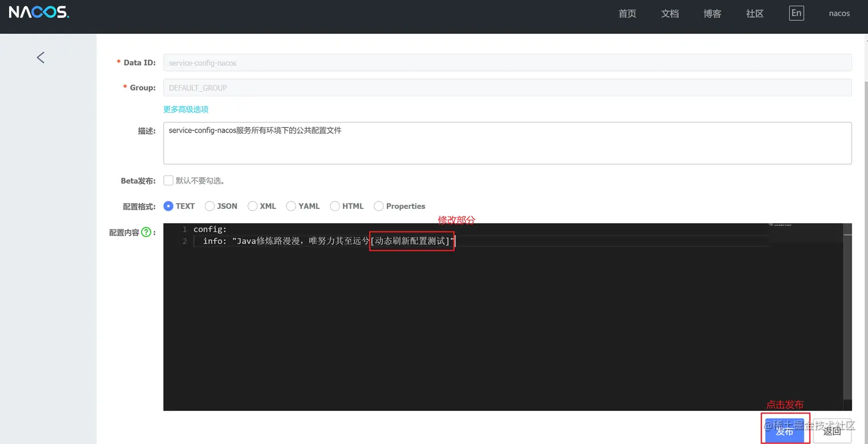
Task: Click the 返回 return button
Action: click(x=832, y=430)
